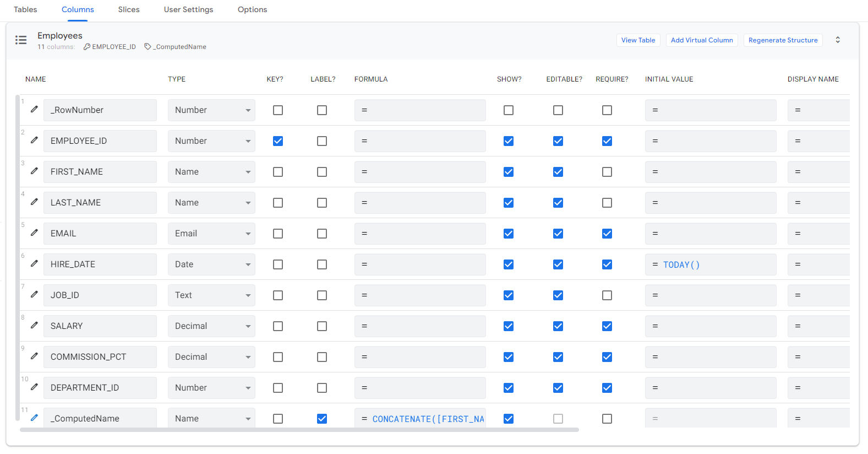The image size is (868, 454).
Task: Open HIRE_DATE column editor pencil
Action: click(x=34, y=263)
